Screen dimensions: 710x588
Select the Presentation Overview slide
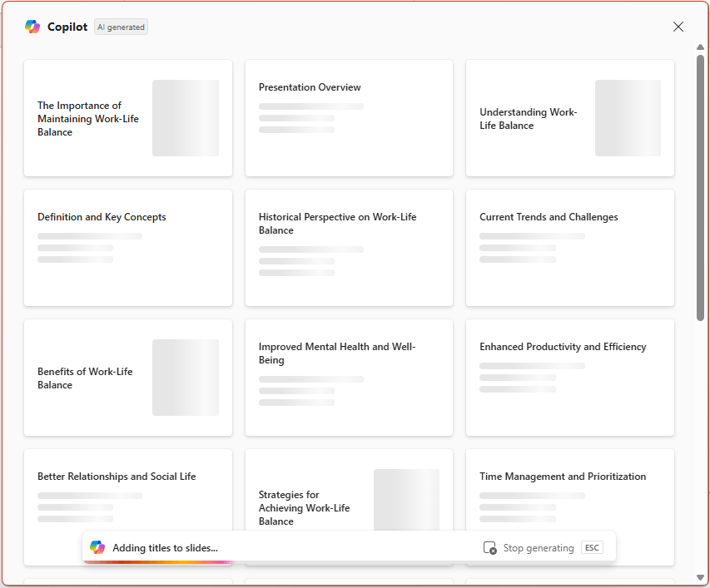349,117
